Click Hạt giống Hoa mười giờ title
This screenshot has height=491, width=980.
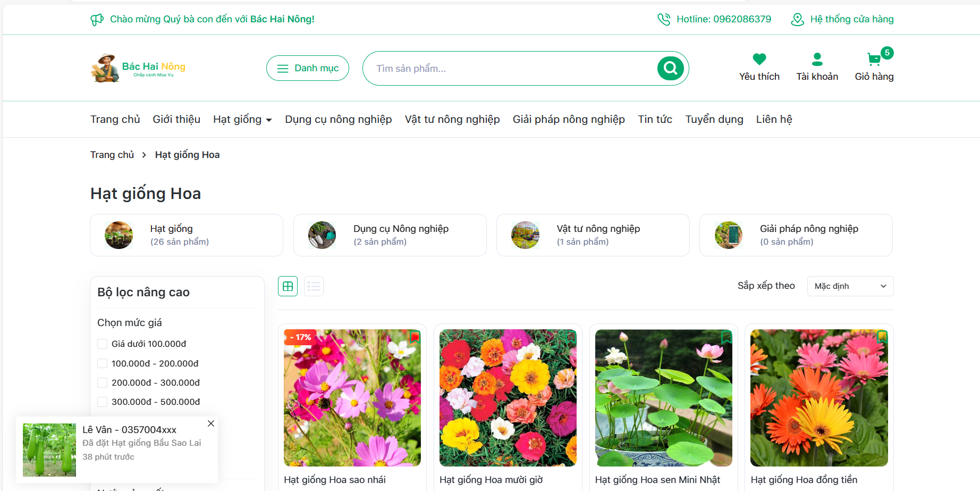click(x=491, y=480)
